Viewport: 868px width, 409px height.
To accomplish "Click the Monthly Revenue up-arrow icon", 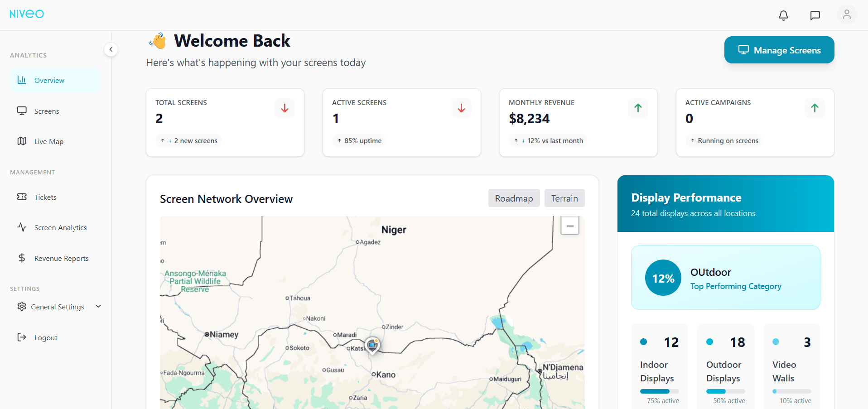I will tap(638, 108).
